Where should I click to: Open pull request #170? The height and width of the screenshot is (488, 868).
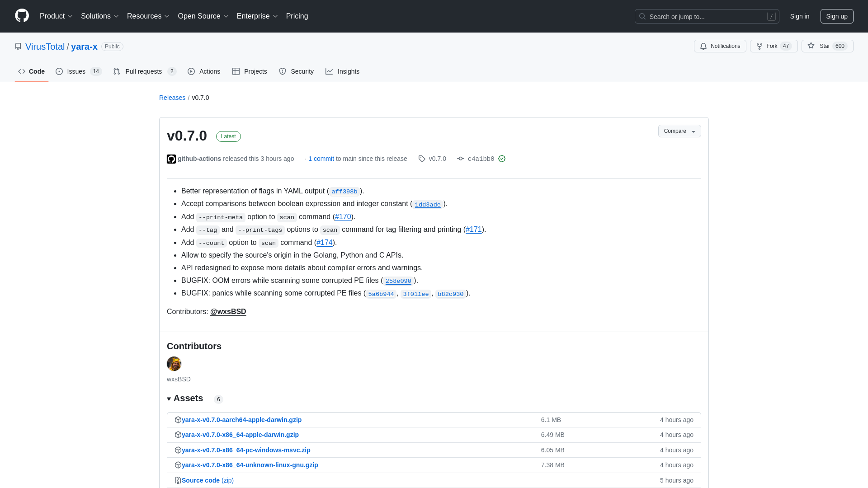pos(343,217)
